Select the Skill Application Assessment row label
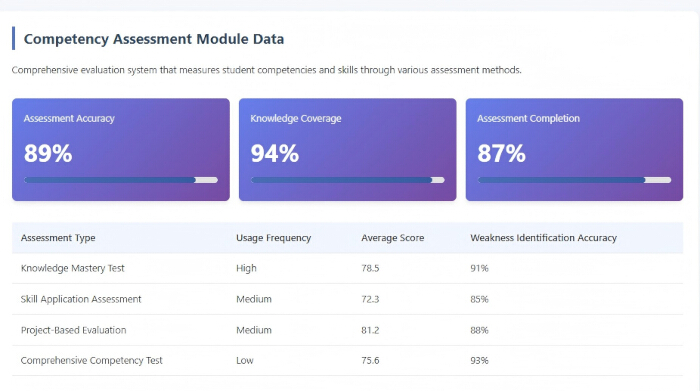 [x=81, y=299]
